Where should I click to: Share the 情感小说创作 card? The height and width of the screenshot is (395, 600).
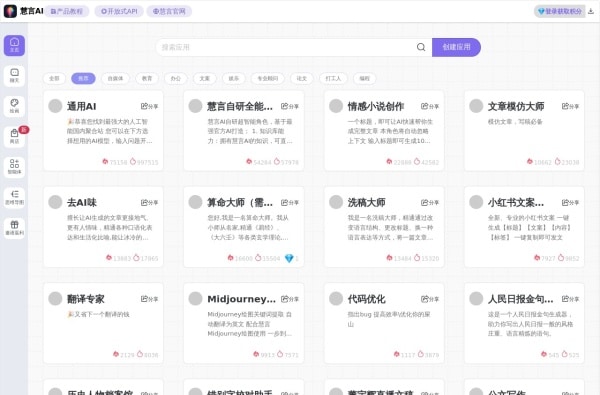pos(430,106)
